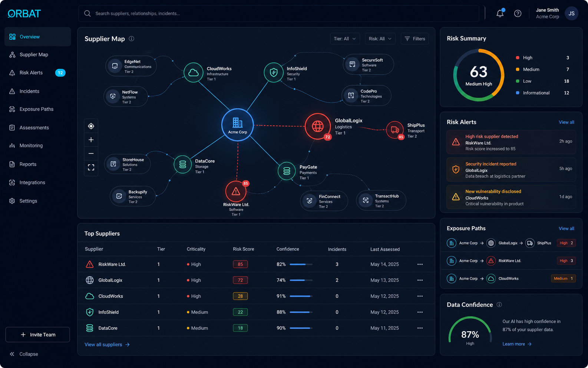Click CloudWorks confidence bar

point(301,296)
